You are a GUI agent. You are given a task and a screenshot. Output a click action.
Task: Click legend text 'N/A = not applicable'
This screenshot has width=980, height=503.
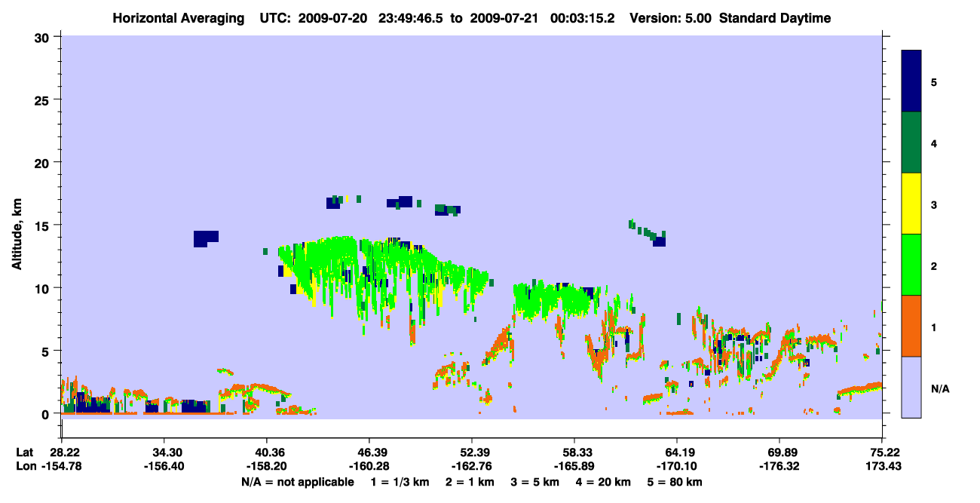pos(298,482)
